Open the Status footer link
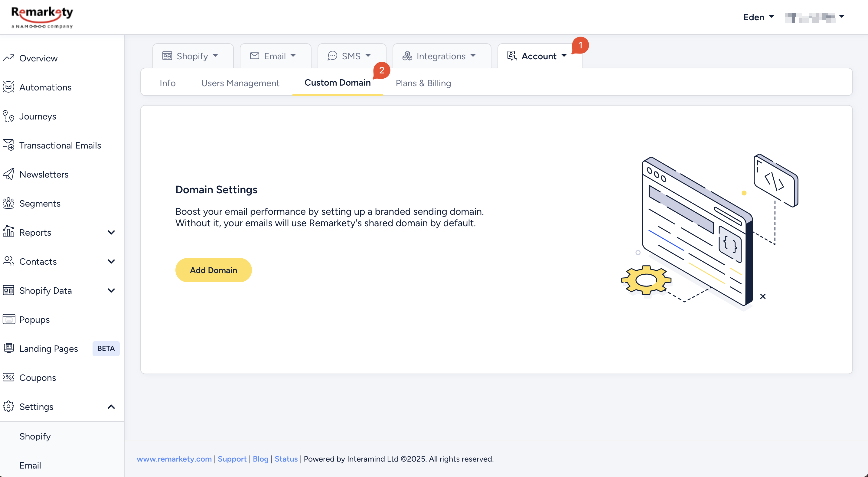This screenshot has width=868, height=477. (286, 459)
